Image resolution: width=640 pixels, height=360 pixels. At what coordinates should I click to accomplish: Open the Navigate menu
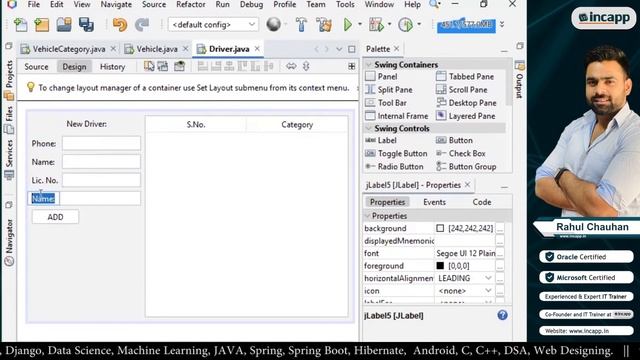[116, 4]
